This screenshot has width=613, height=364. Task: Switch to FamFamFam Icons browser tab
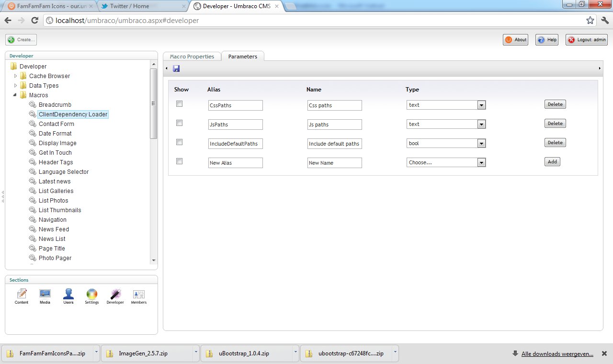pos(48,6)
